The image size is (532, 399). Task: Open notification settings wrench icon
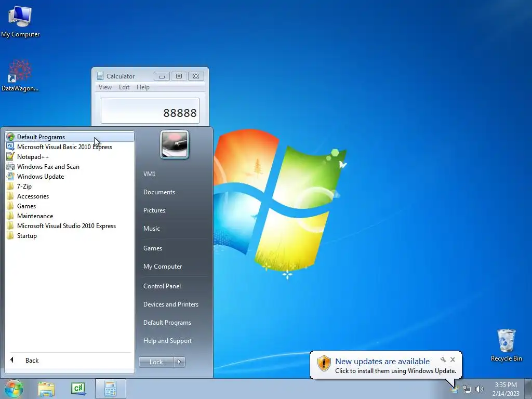tap(443, 360)
